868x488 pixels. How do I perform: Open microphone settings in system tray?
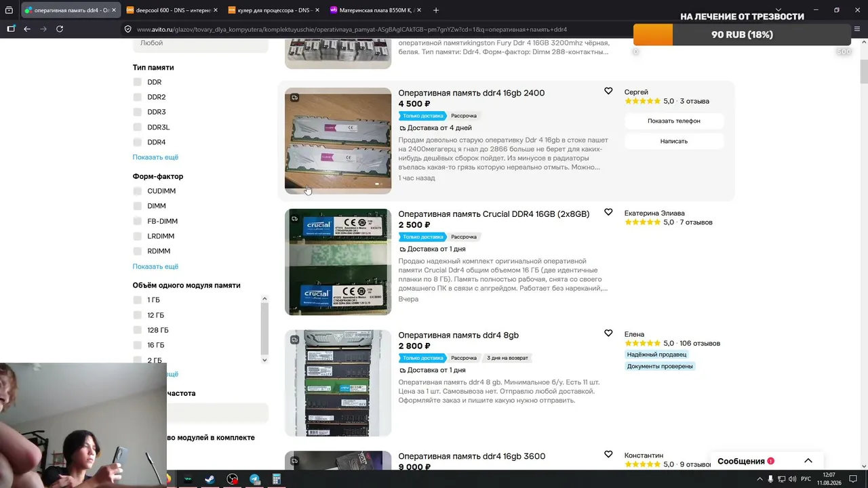[x=770, y=479]
